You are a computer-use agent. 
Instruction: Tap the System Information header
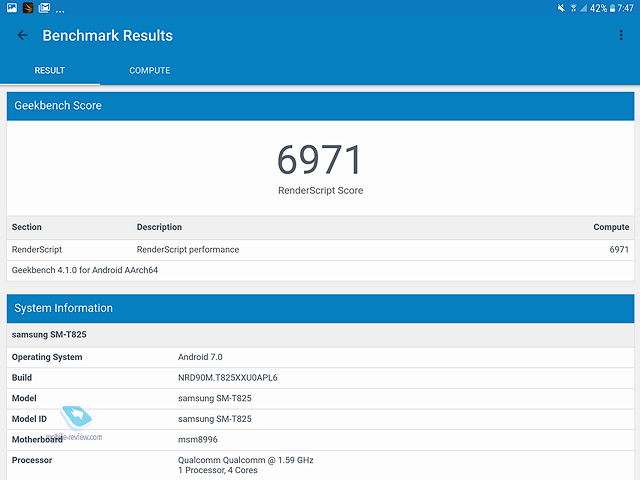(320, 308)
